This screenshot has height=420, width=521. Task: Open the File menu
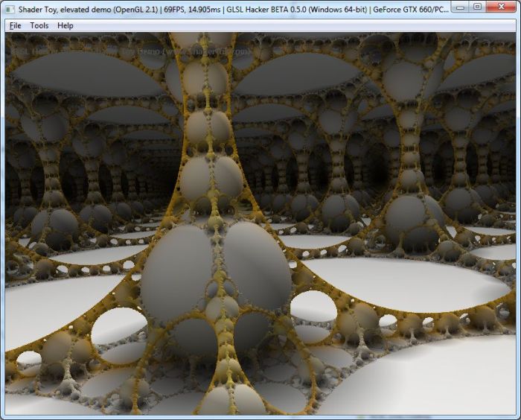point(16,25)
